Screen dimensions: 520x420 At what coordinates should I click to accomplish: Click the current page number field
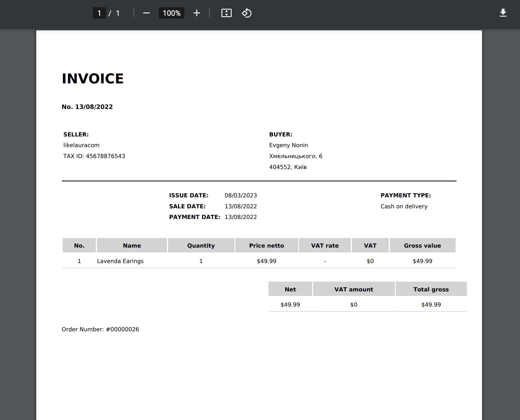[x=99, y=13]
